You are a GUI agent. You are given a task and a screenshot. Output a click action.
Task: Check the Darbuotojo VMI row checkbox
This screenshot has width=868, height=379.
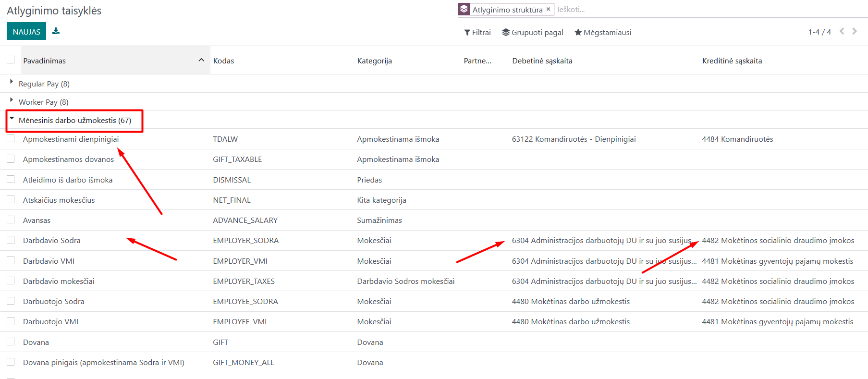[x=11, y=321]
